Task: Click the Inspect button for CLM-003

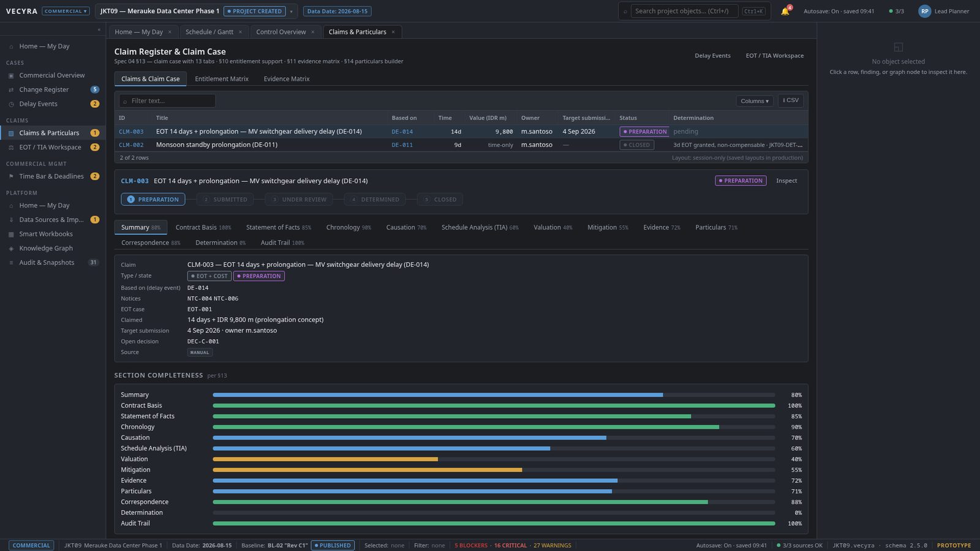Action: [x=786, y=181]
